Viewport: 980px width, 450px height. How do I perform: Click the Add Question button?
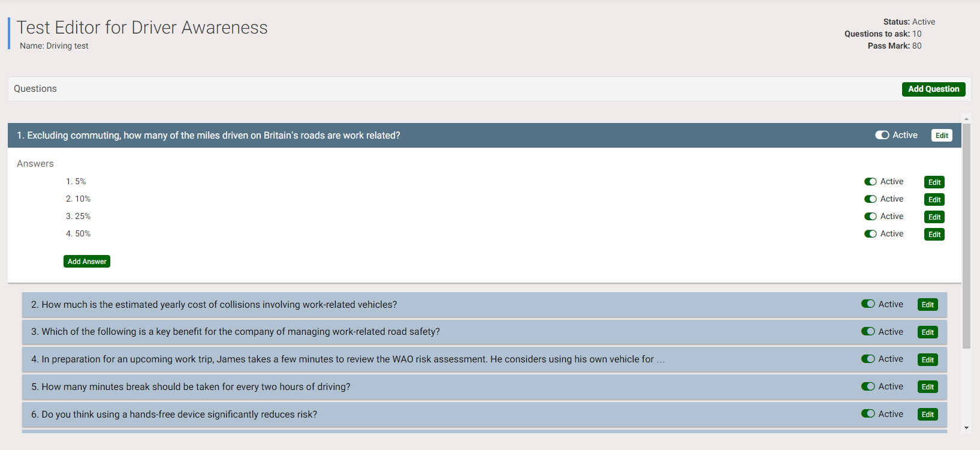933,89
